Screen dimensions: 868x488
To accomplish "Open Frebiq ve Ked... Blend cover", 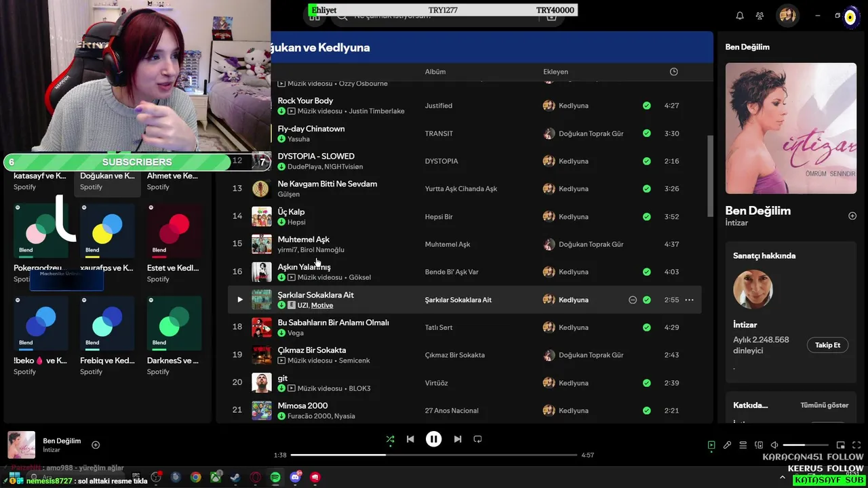I will pos(107,323).
